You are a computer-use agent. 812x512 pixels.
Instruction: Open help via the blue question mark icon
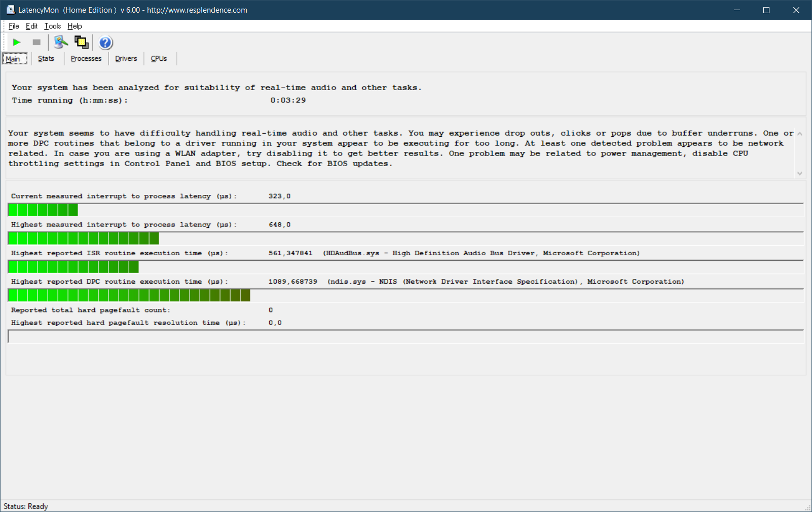click(105, 43)
